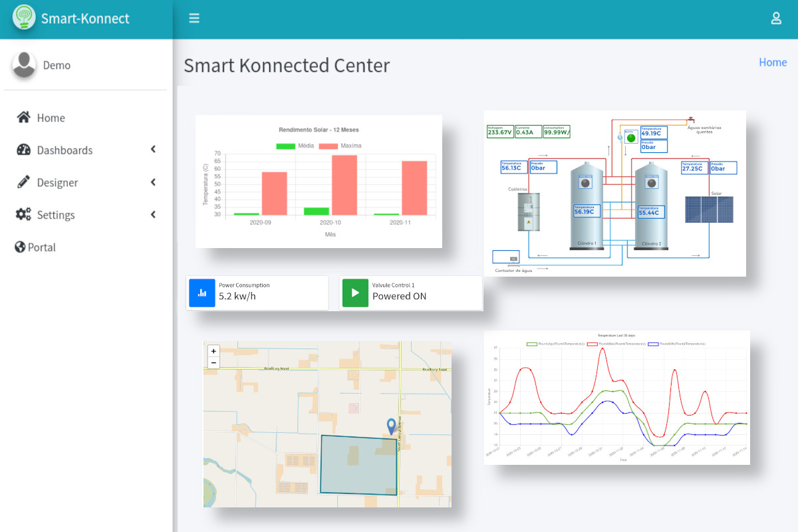The height and width of the screenshot is (532, 798).
Task: Click the Portal globe icon
Action: click(20, 247)
